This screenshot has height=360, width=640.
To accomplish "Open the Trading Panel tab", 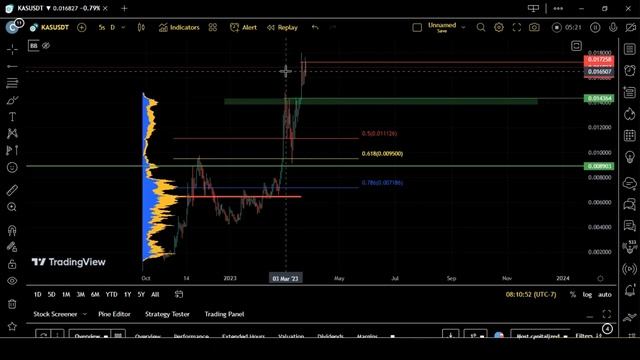I will point(224,314).
